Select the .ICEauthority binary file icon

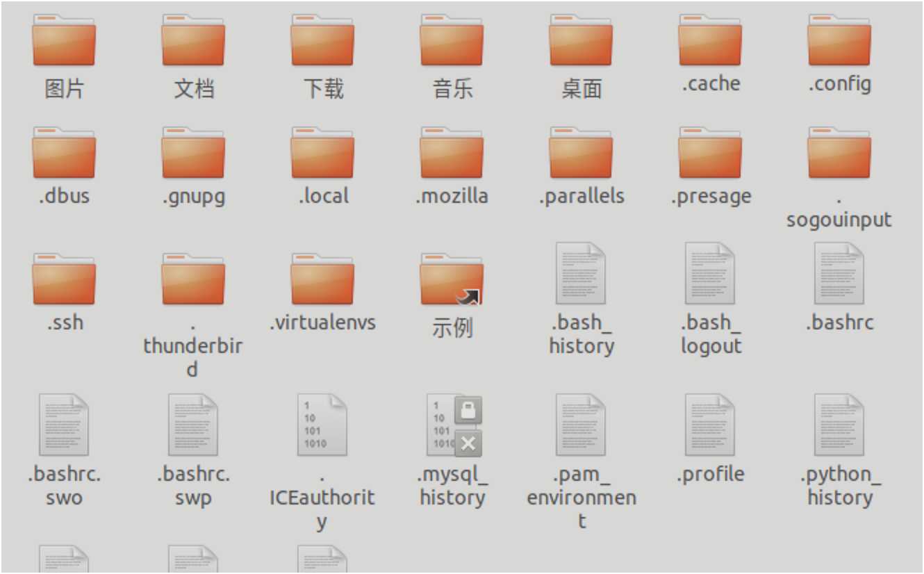click(x=322, y=425)
